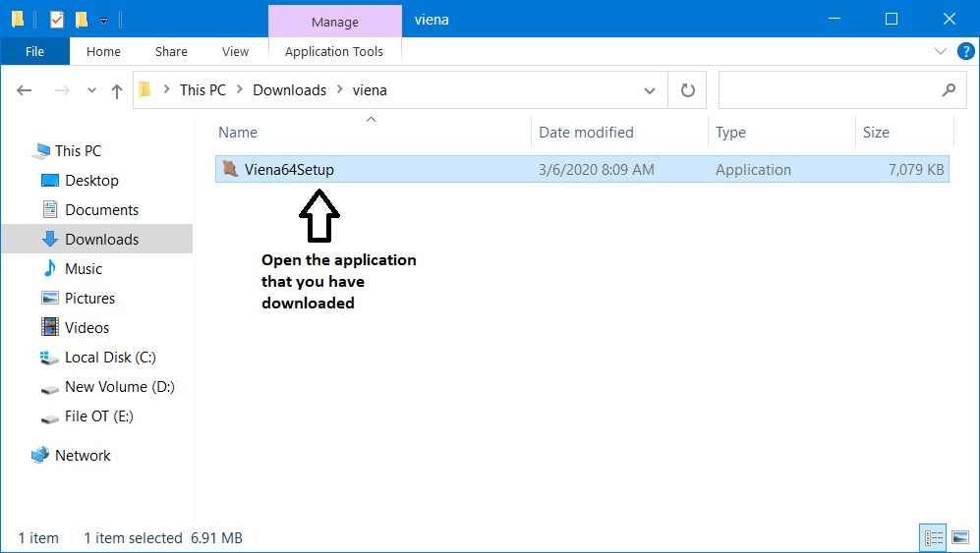Open the address bar history dropdown
980x553 pixels.
click(650, 90)
